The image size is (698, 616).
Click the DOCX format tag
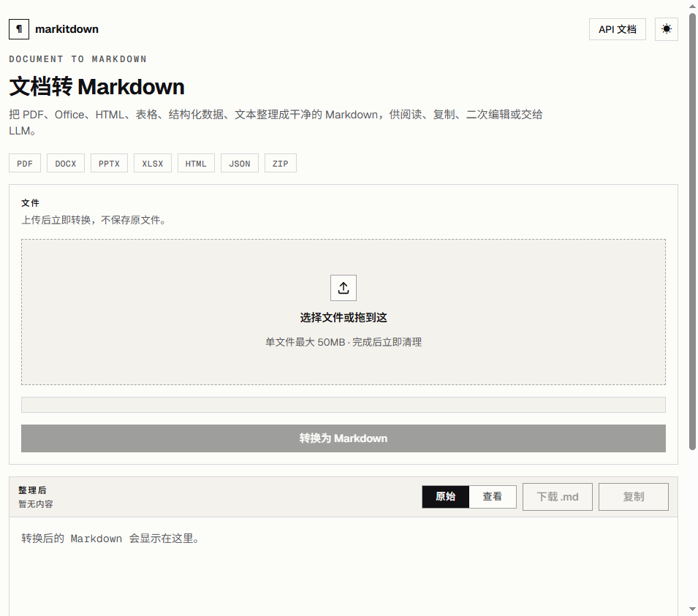click(66, 164)
